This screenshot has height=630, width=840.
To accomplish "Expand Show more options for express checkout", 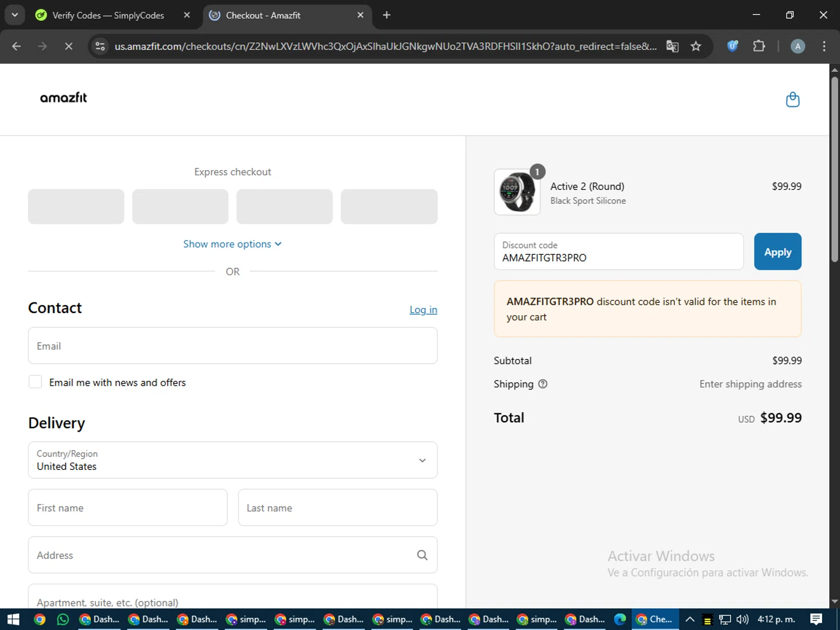I will pos(232,244).
